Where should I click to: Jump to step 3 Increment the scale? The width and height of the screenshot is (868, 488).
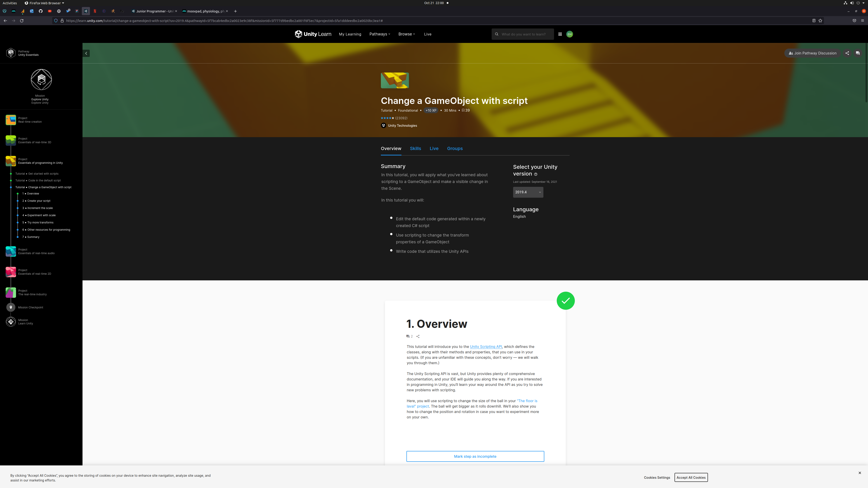point(37,208)
